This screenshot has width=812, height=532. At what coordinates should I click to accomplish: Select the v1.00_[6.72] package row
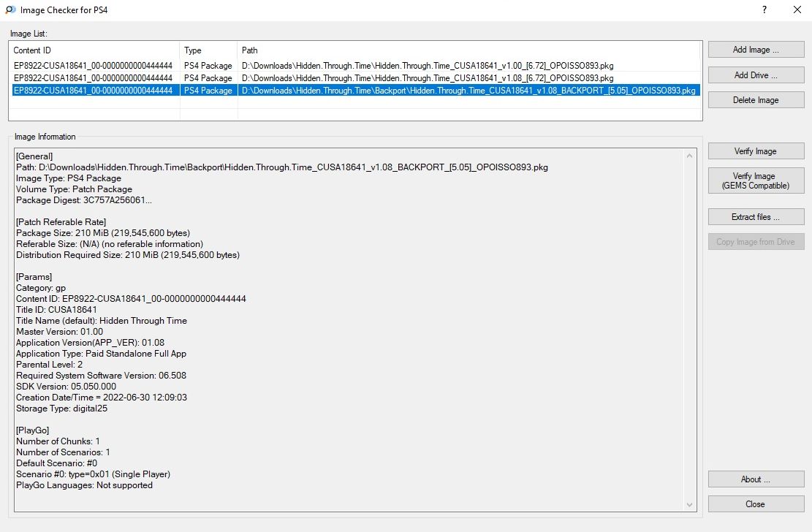pyautogui.click(x=354, y=66)
